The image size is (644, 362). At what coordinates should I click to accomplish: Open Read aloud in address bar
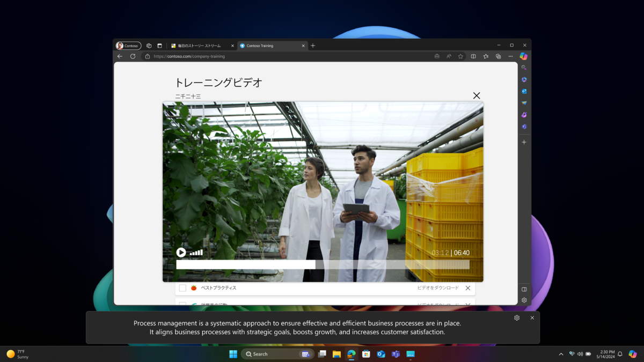(x=449, y=56)
